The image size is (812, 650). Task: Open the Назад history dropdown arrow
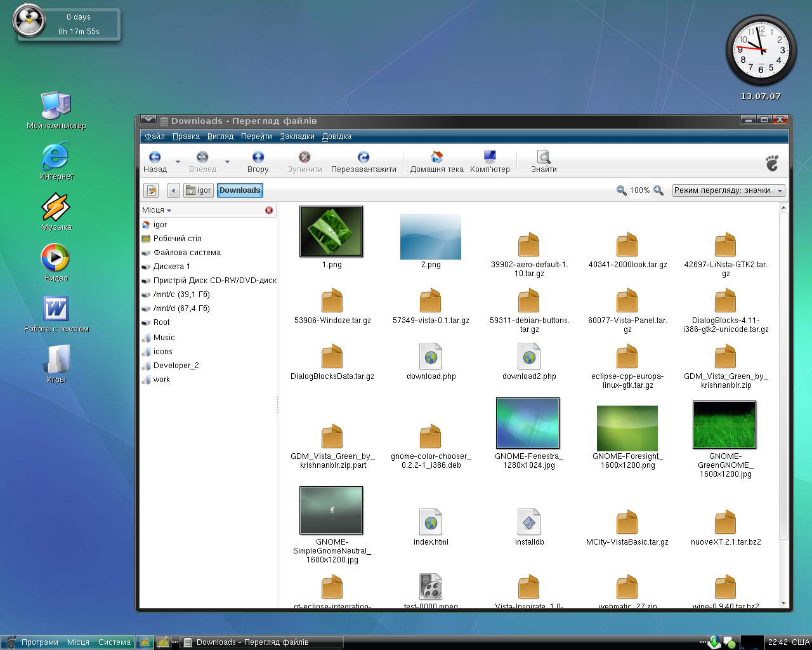[x=178, y=162]
